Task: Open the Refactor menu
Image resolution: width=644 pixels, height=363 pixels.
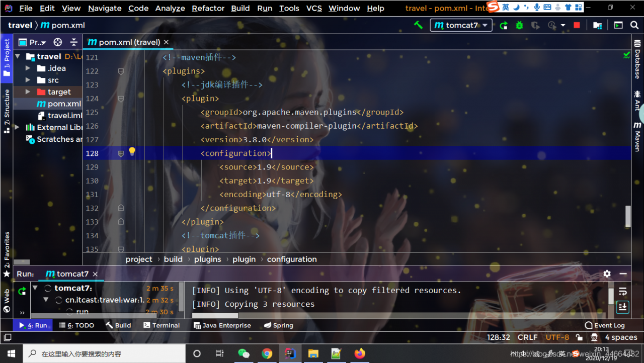Action: [x=208, y=8]
